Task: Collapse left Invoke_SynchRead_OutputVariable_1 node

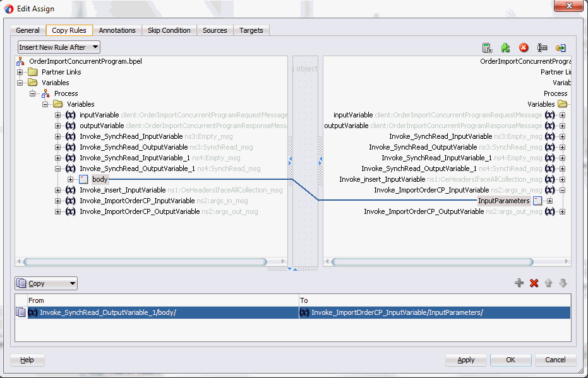Action: point(57,168)
